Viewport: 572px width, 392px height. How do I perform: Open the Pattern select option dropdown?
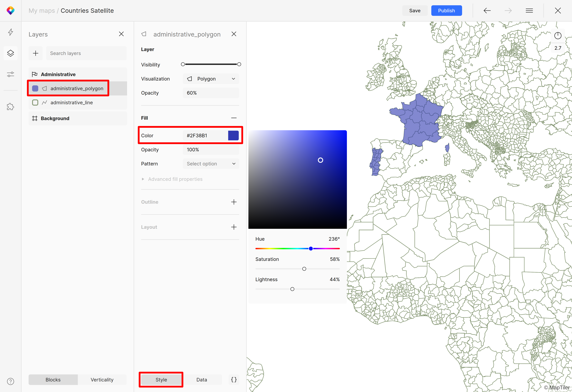click(211, 164)
